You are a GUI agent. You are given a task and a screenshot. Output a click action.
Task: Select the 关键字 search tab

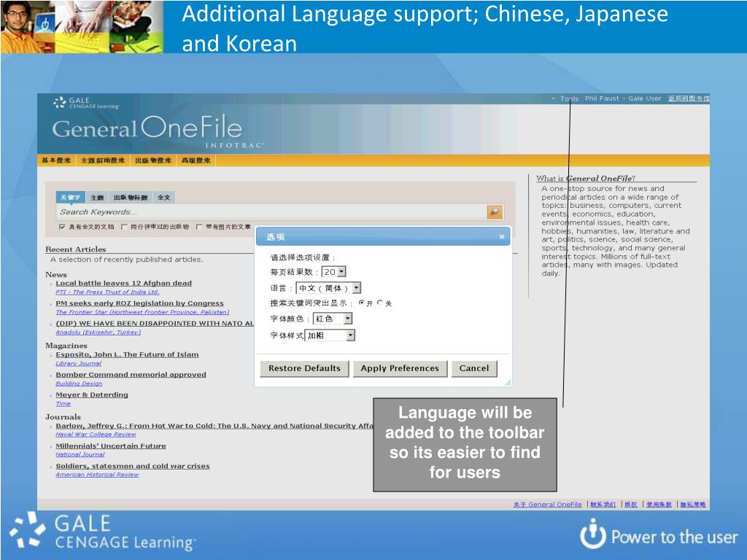click(70, 197)
